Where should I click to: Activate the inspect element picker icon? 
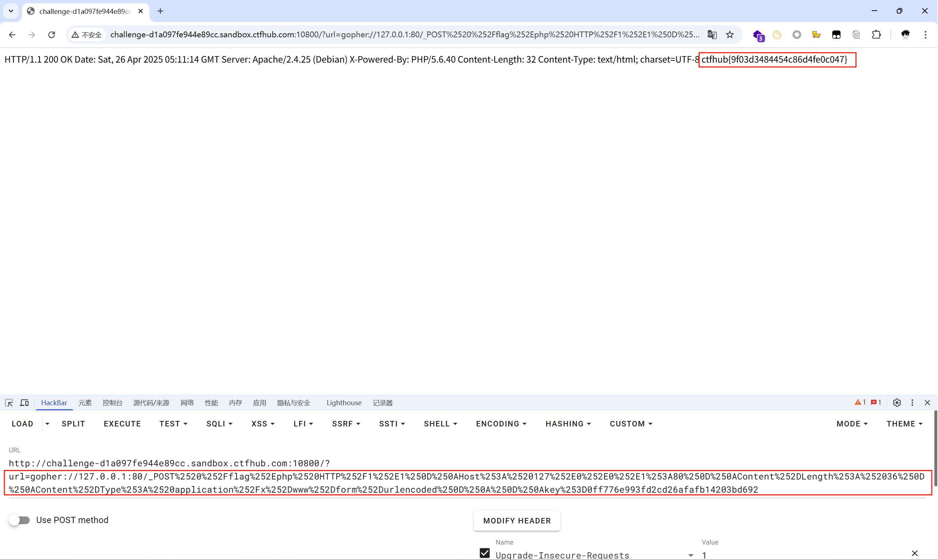[9, 403]
